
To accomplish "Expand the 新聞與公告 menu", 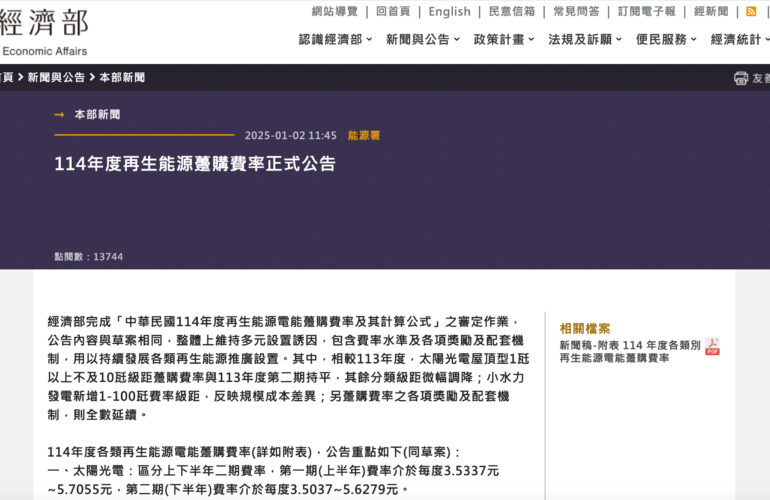I will 423,39.
